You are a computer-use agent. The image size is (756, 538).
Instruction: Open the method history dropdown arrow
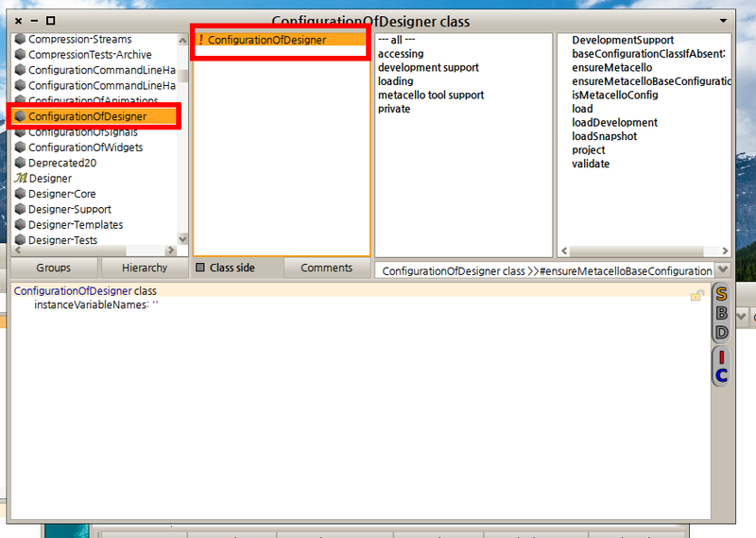click(723, 270)
